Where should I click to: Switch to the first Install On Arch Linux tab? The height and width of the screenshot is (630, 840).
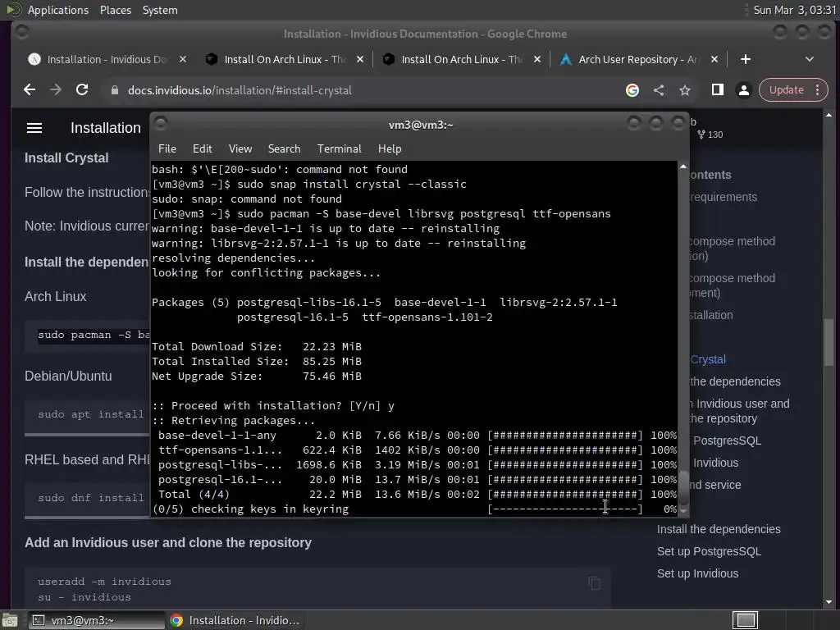[x=284, y=59]
